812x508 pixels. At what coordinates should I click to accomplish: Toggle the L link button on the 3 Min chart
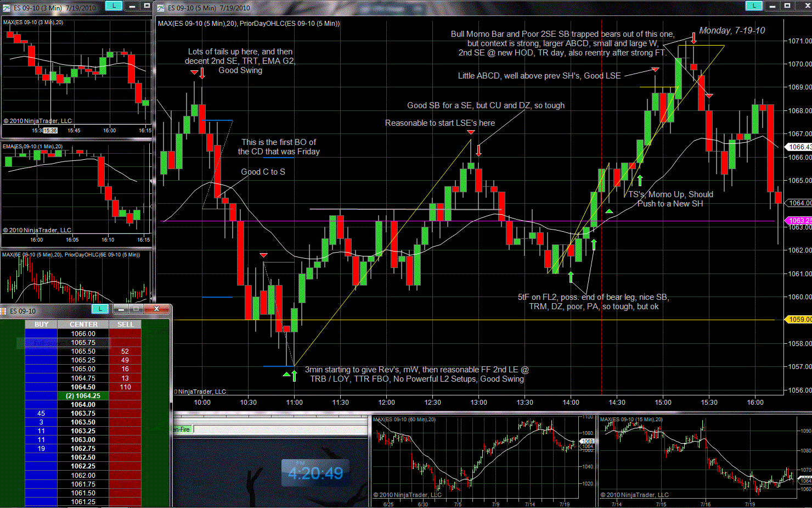113,5
